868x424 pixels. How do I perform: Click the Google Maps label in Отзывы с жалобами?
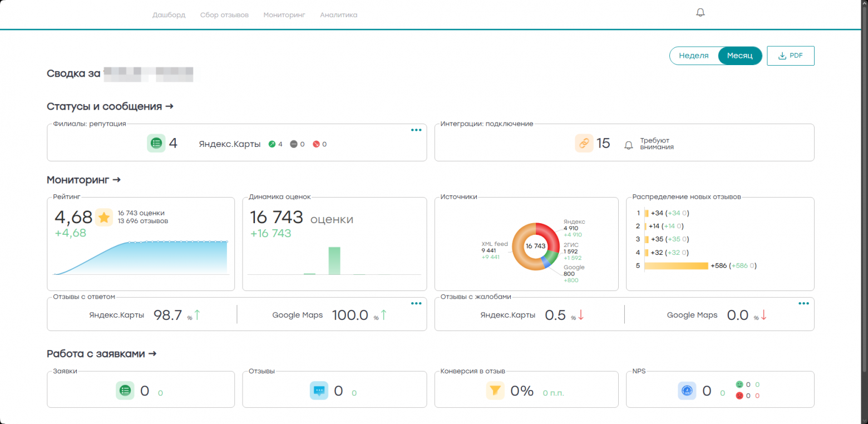[692, 315]
